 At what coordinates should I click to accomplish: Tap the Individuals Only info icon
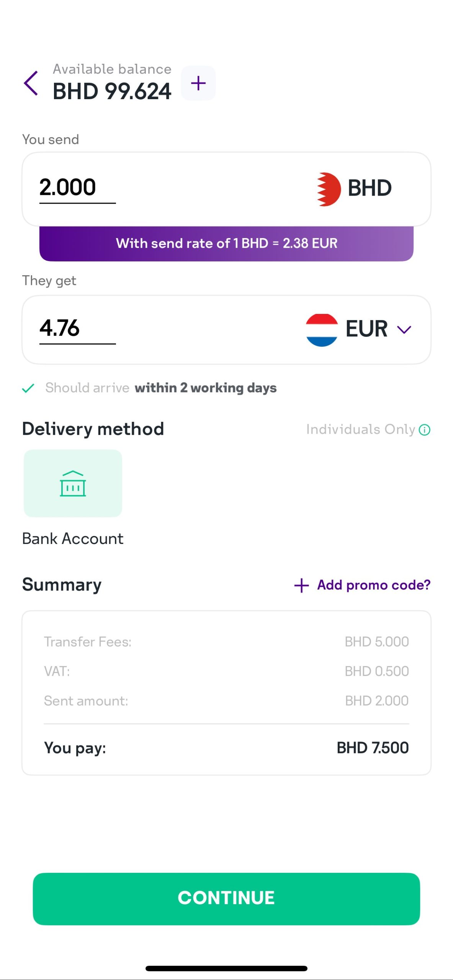pos(424,430)
